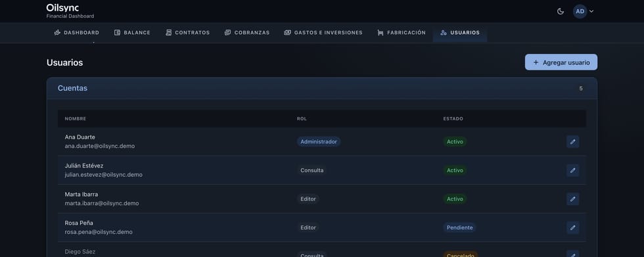The width and height of the screenshot is (644, 257).
Task: Click the Diego Sáez name
Action: click(80, 252)
